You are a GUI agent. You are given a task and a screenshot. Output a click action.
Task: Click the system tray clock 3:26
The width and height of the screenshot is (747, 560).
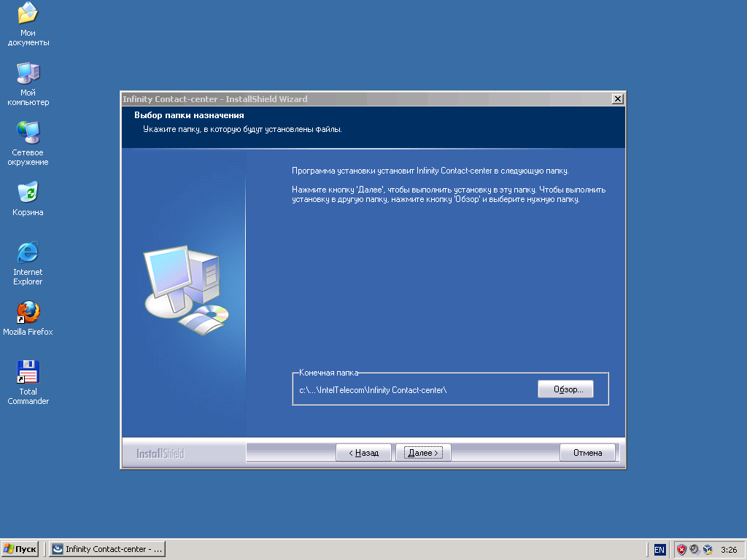(729, 550)
